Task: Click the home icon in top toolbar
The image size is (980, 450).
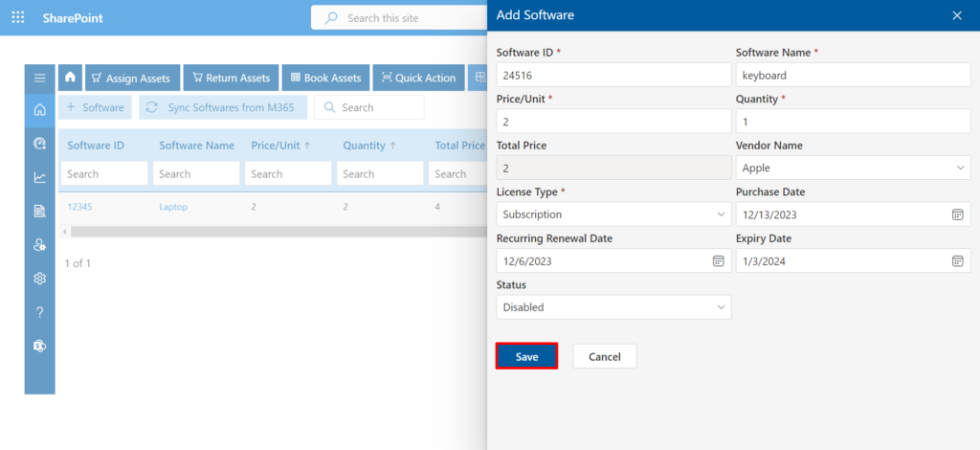Action: coord(70,79)
